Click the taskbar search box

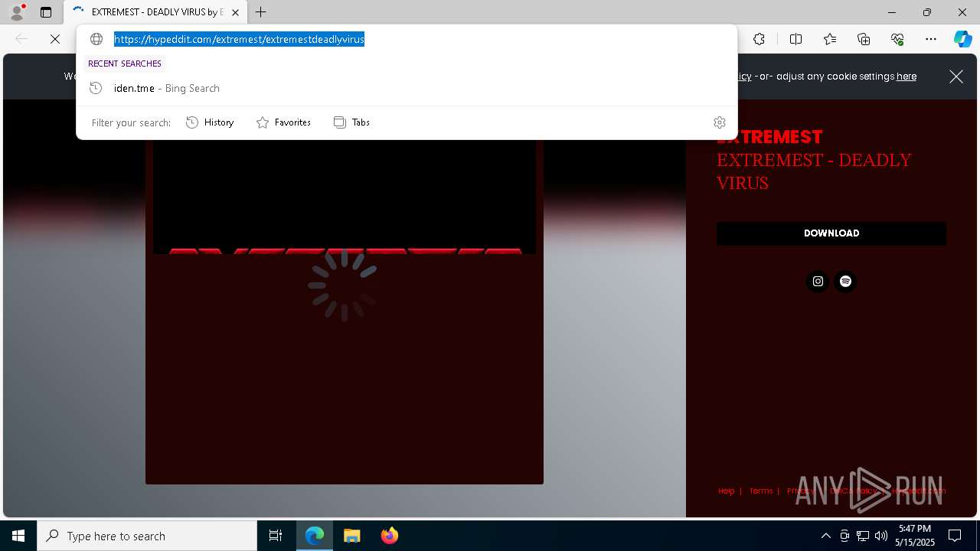tap(147, 536)
